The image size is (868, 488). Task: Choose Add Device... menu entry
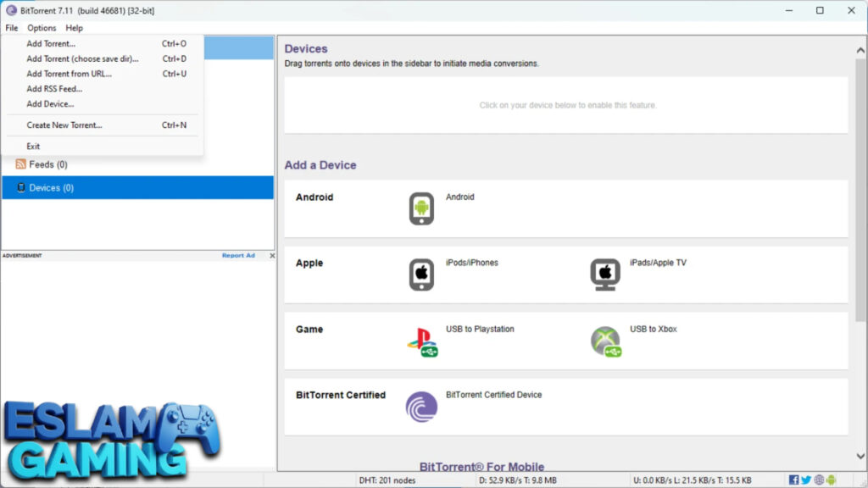coord(104,103)
